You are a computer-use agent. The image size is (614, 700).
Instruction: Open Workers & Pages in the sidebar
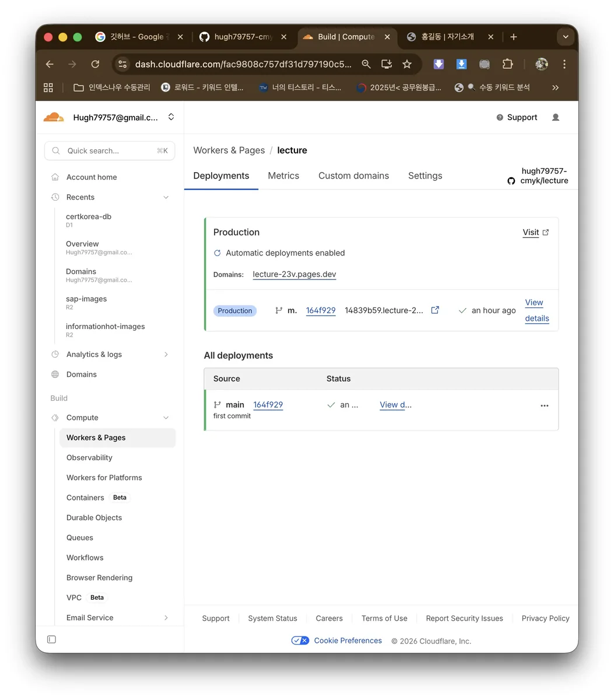pos(117,437)
